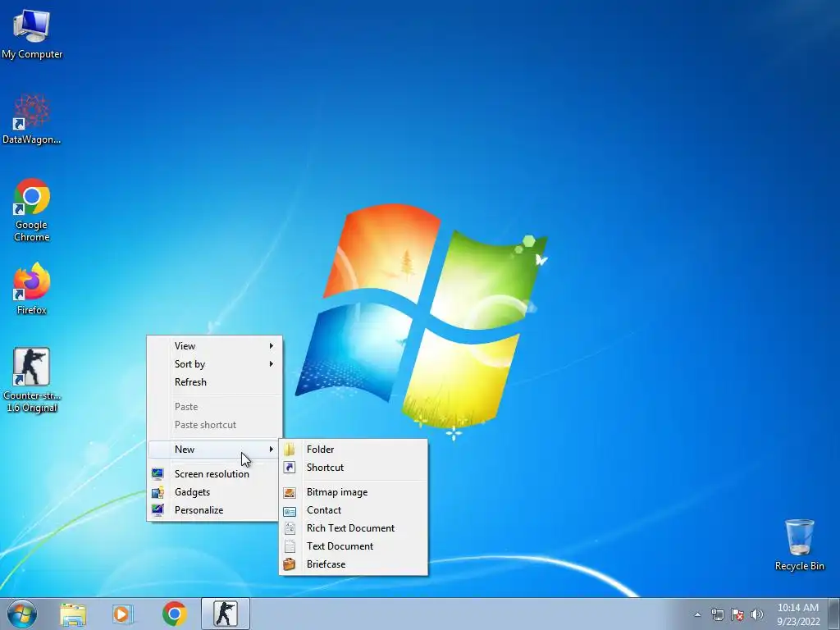
Task: Open the Sort by submenu
Action: pyautogui.click(x=215, y=364)
